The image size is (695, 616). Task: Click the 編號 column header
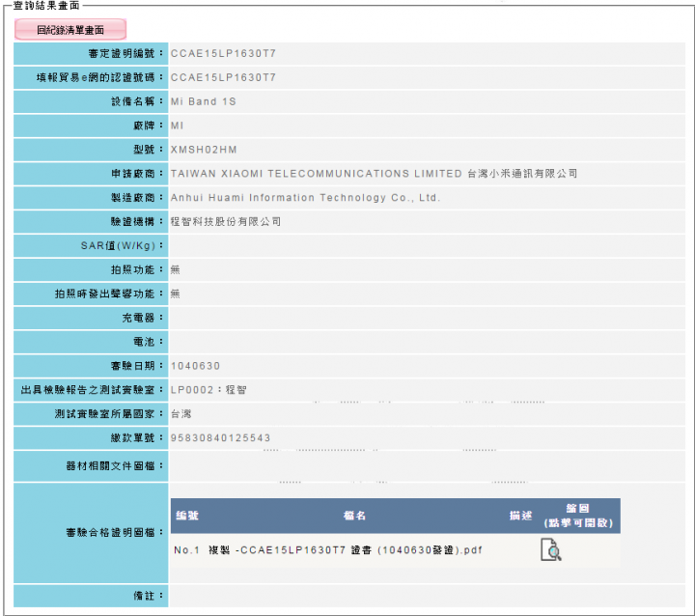click(187, 516)
